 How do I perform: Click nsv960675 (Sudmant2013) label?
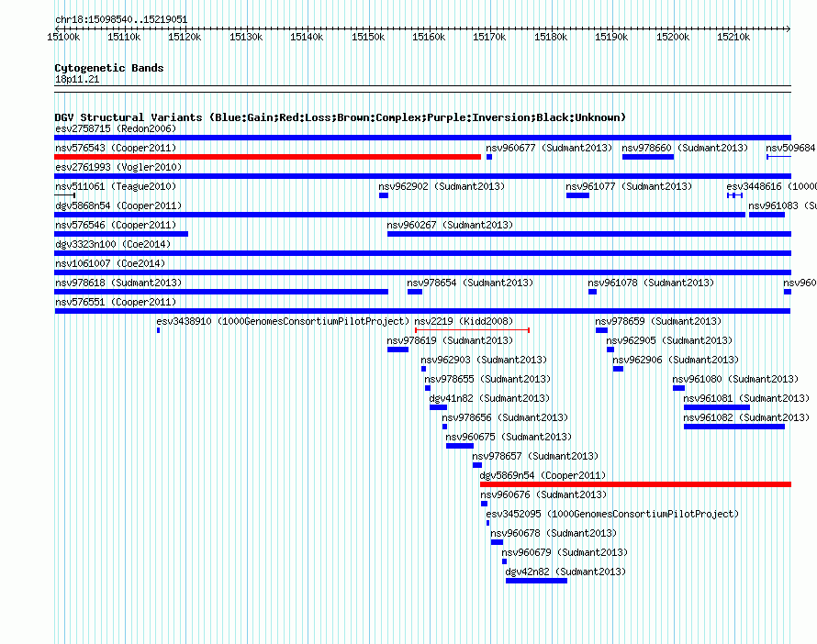(x=509, y=437)
